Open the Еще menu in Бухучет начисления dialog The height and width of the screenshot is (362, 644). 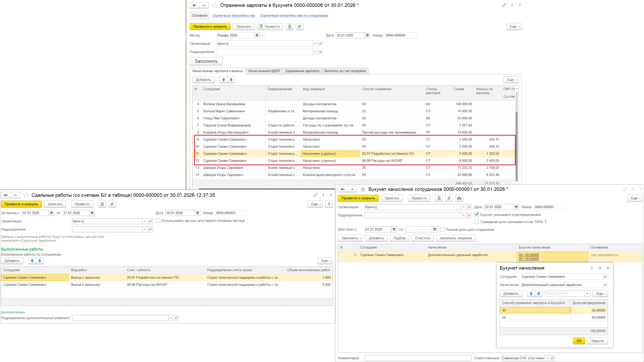(x=600, y=294)
